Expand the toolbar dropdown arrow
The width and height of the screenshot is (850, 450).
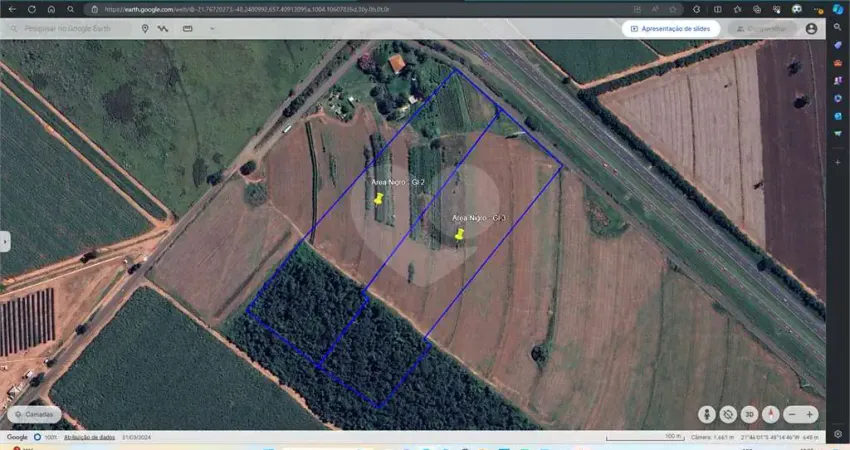(212, 28)
